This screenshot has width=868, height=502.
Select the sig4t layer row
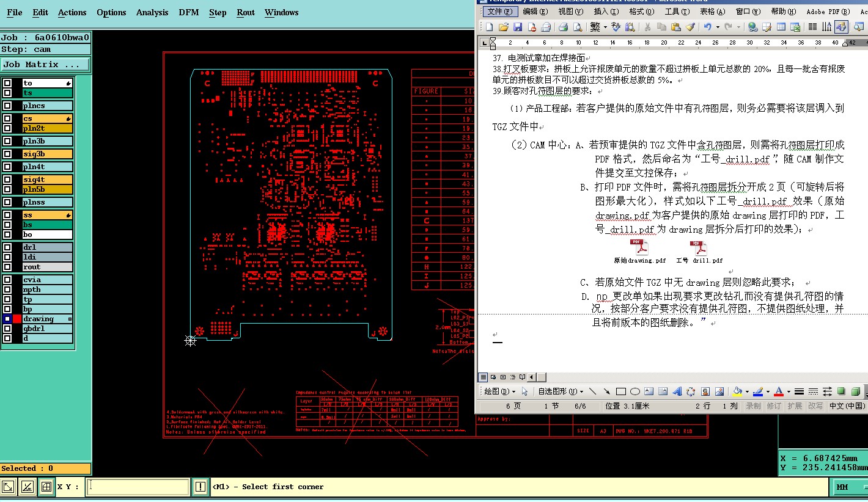[48, 180]
